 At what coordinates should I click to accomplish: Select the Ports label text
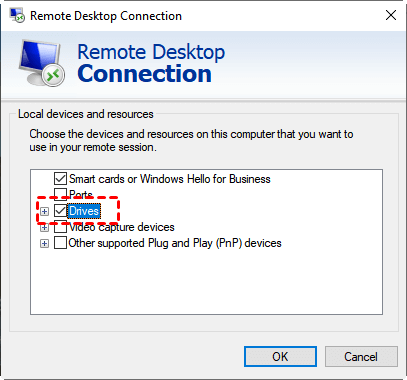tap(81, 194)
